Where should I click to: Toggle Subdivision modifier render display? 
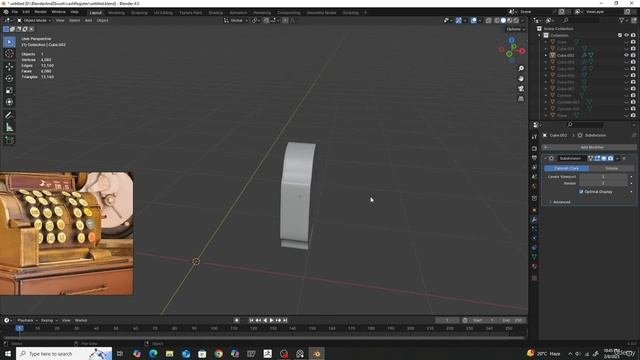[x=611, y=158]
